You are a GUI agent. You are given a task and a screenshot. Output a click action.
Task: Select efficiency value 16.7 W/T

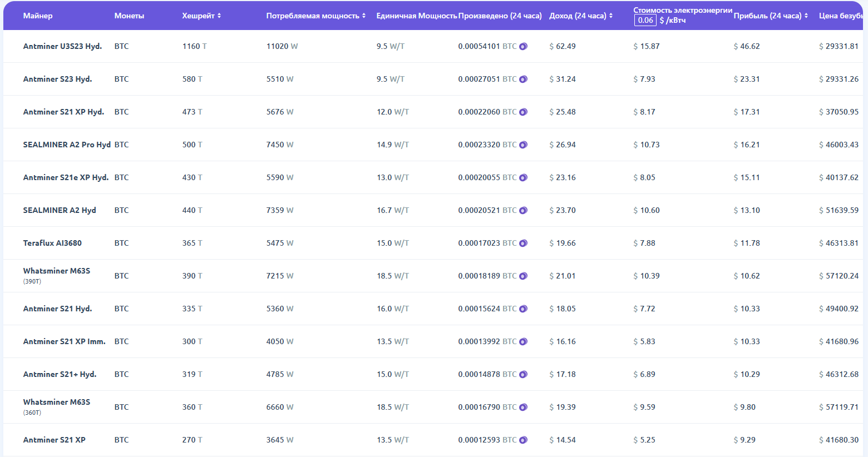click(x=393, y=210)
